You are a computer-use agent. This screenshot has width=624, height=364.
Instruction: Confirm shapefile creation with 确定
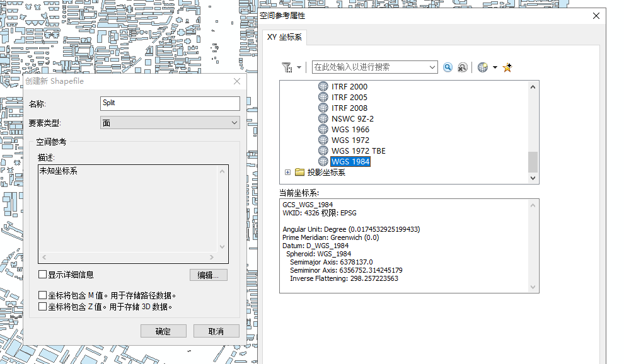(163, 331)
